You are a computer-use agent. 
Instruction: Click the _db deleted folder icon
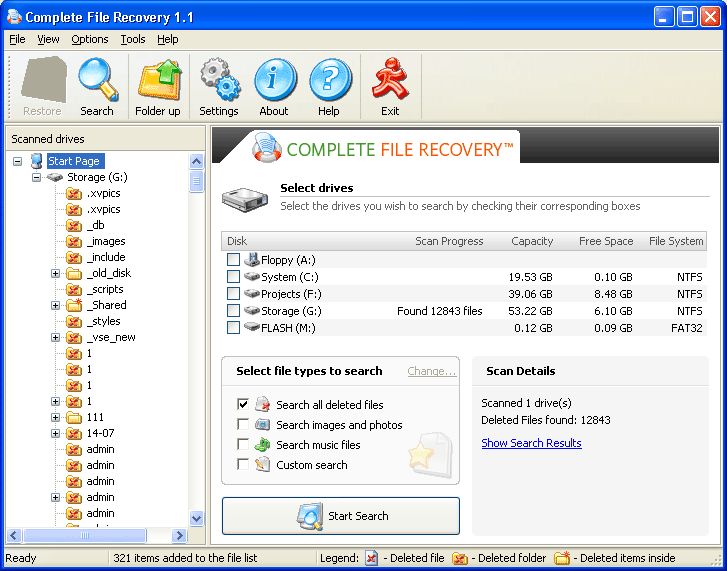(73, 225)
